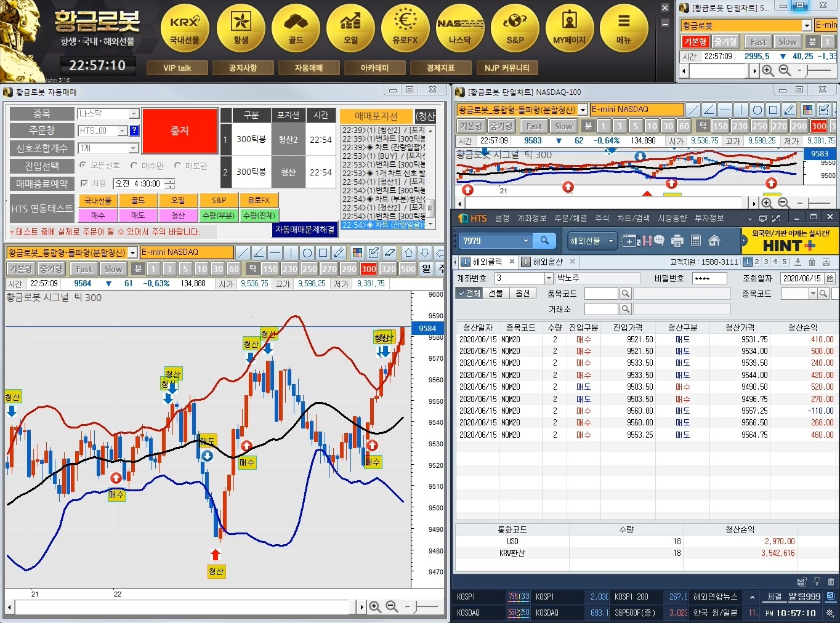Zoom in on NASDAQ-100 single chart window
Screen dimensions: 840x623
pos(767,203)
